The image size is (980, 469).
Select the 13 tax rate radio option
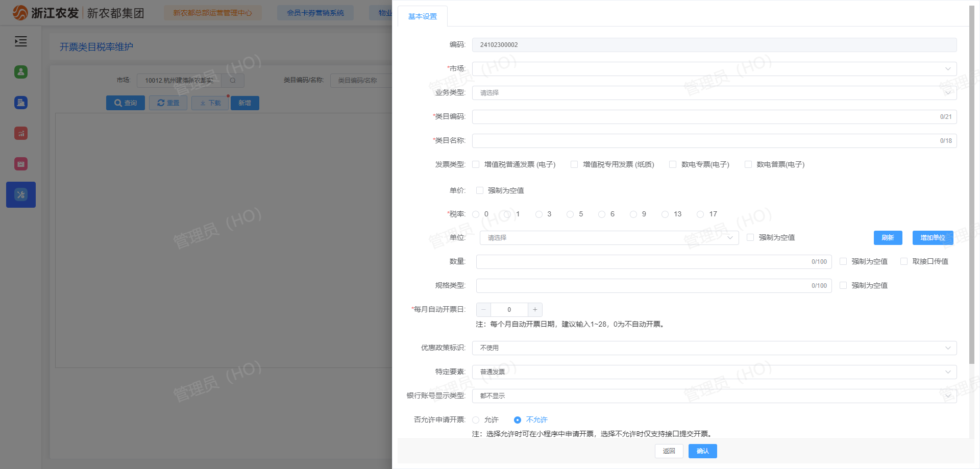pyautogui.click(x=665, y=214)
